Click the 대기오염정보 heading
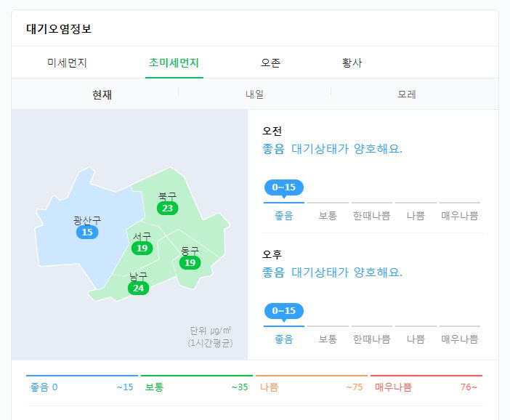The width and height of the screenshot is (510, 420). [59, 29]
